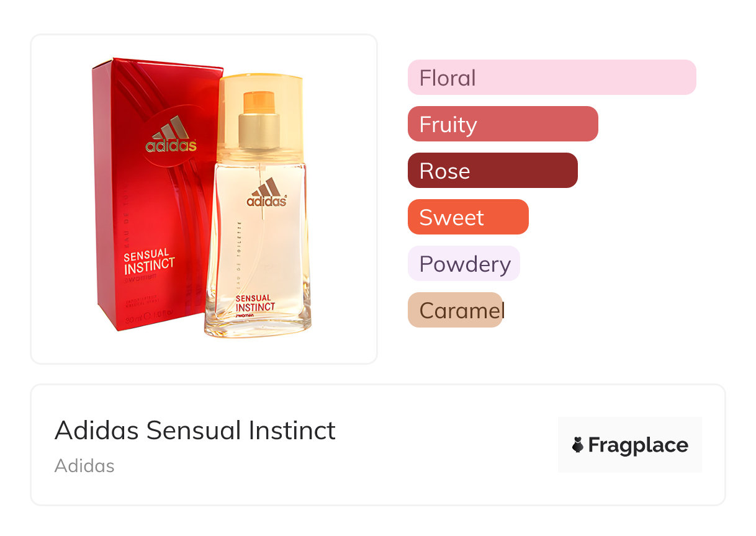Viewport: 756px width, 536px height.
Task: Select the Fruity accord bar
Action: 502,124
